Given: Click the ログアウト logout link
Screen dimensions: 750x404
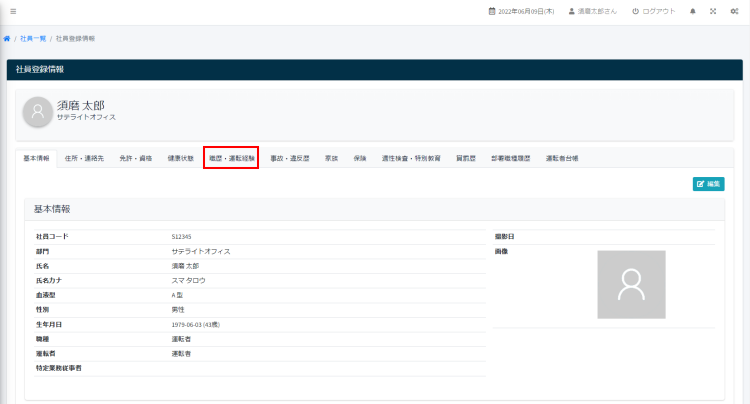Looking at the screenshot, I should pyautogui.click(x=653, y=11).
